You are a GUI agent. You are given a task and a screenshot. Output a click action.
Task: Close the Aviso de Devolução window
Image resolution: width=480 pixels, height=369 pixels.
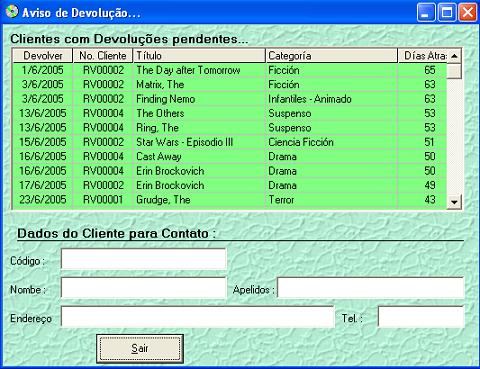[468, 13]
